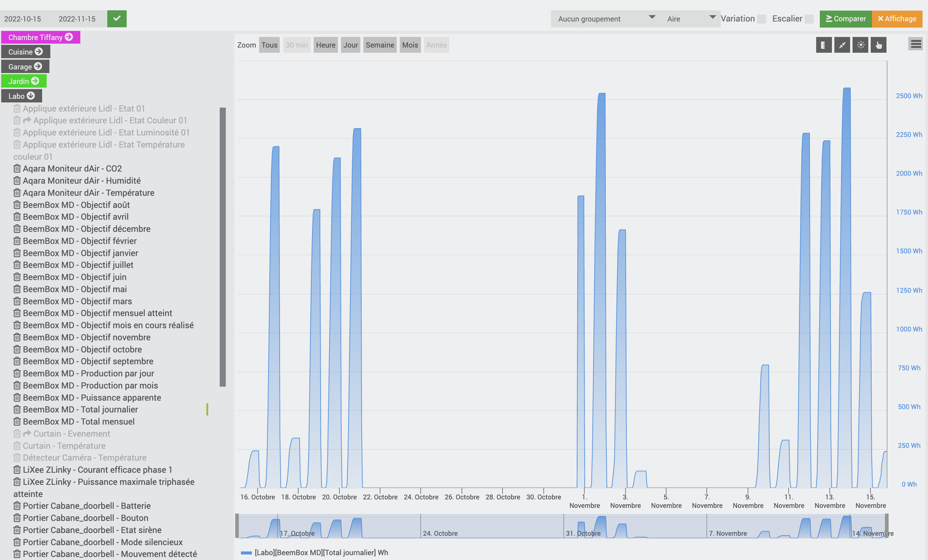The width and height of the screenshot is (928, 560).
Task: Click start date field 2022-10-15
Action: 23,19
